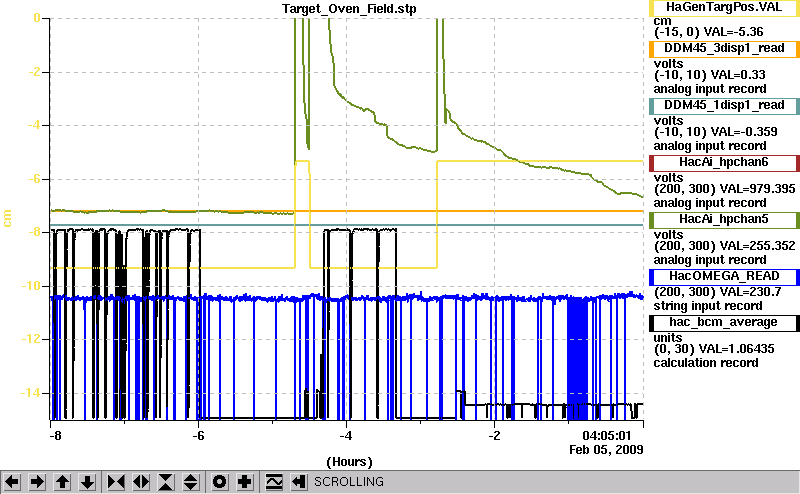
Task: Pan the chart left with the left arrow
Action: pyautogui.click(x=12, y=482)
